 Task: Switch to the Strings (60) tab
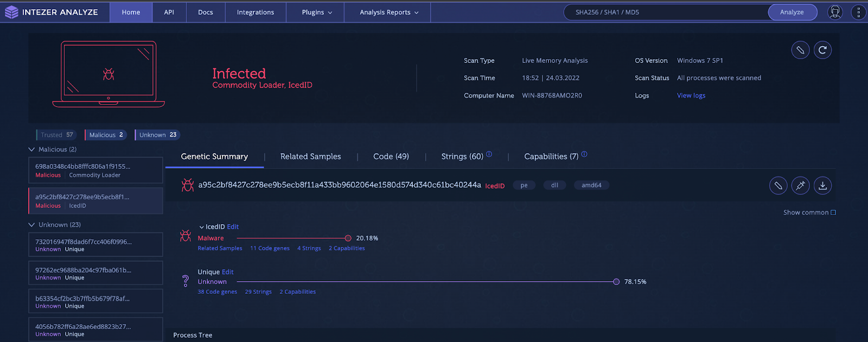pos(462,156)
